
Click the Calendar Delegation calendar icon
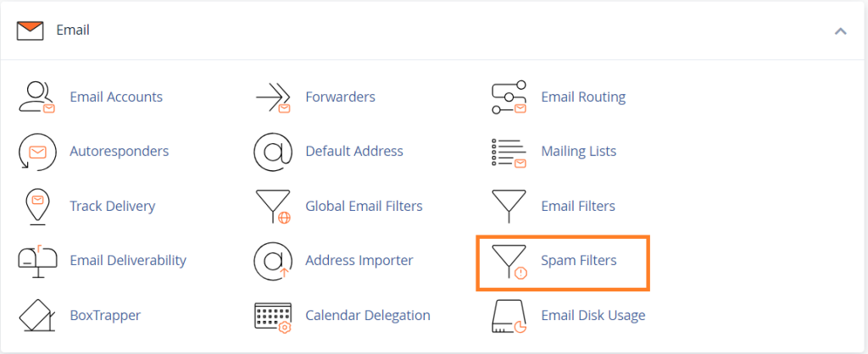[x=273, y=317]
